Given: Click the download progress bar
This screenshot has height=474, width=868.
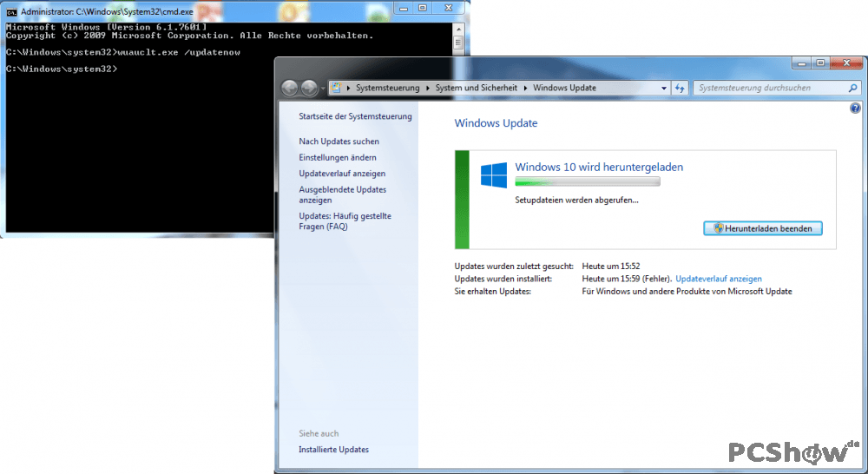Looking at the screenshot, I should pyautogui.click(x=588, y=181).
